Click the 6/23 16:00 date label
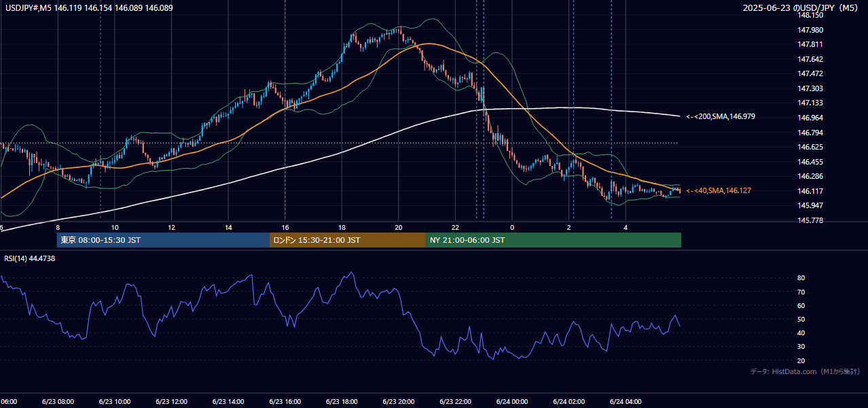The height and width of the screenshot is (408, 868). pos(285,401)
